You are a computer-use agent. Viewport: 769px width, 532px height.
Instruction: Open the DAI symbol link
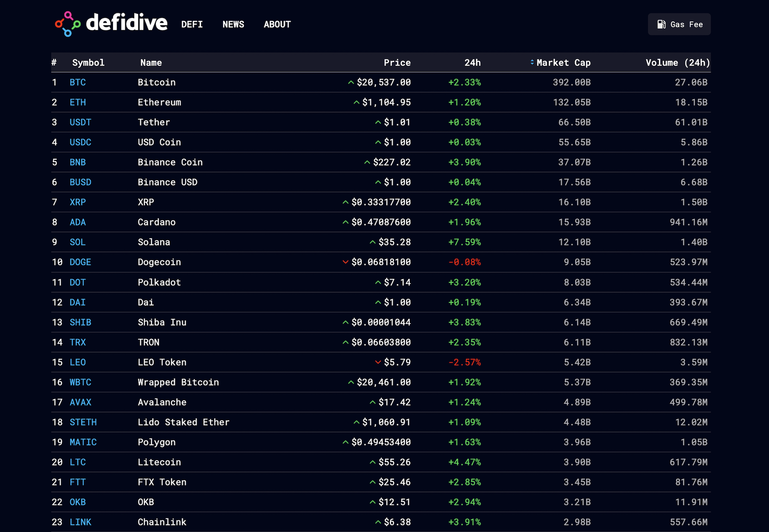click(x=78, y=302)
